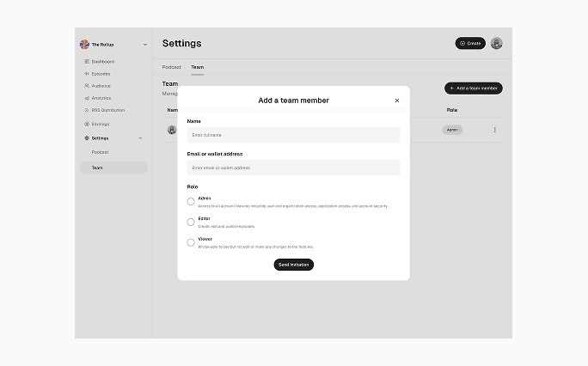Image resolution: width=588 pixels, height=366 pixels.
Task: Close the Add a team member dialog
Action: 396,101
